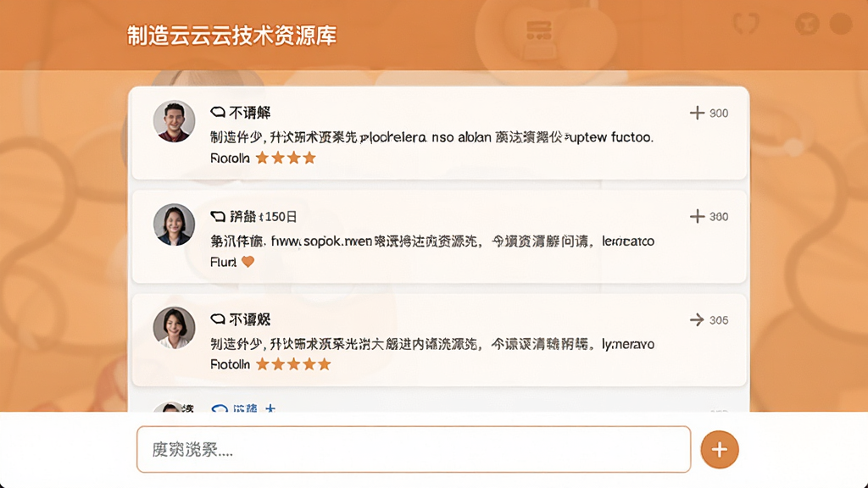The image size is (868, 488).
Task: Open second commenter's avatar photo
Action: pyautogui.click(x=174, y=224)
